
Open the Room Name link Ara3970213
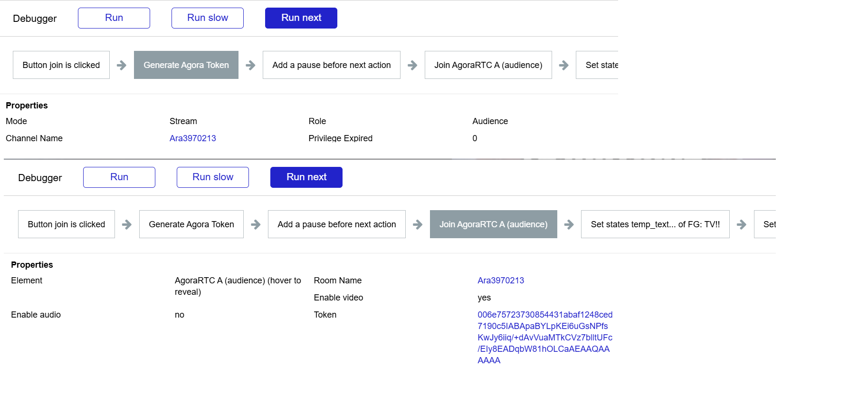(501, 281)
